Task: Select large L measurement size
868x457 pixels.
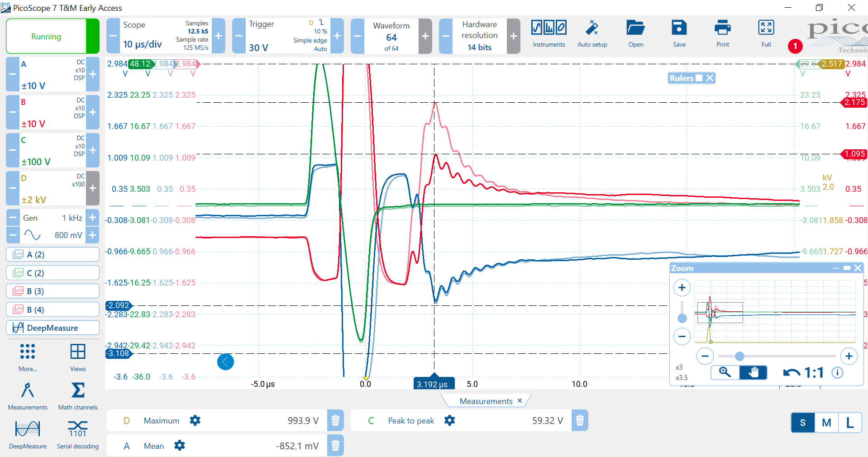Action: coord(850,423)
